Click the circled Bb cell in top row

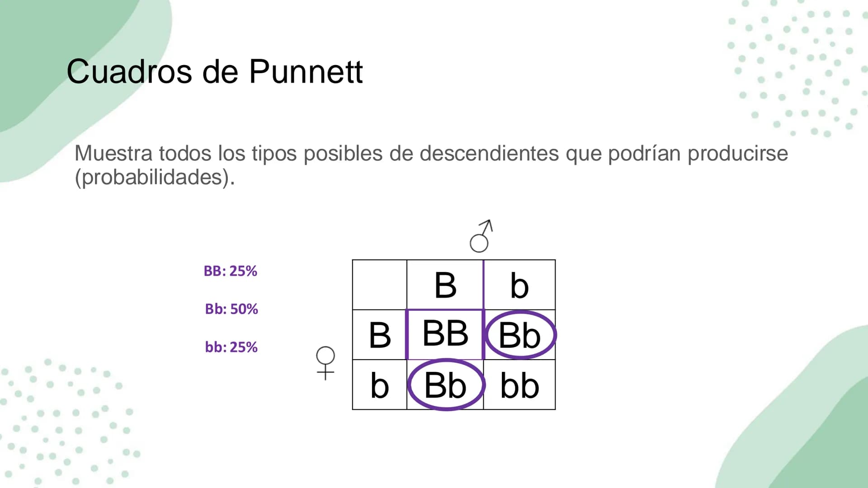(x=520, y=335)
